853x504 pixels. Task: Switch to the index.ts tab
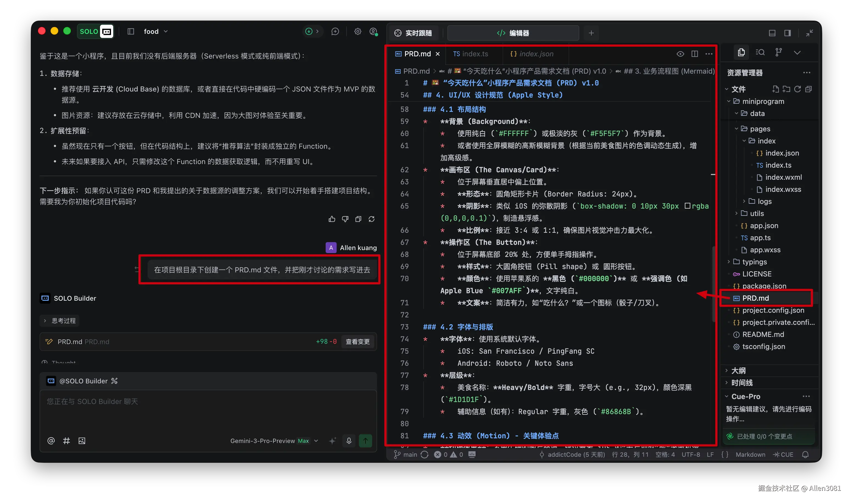pos(471,54)
